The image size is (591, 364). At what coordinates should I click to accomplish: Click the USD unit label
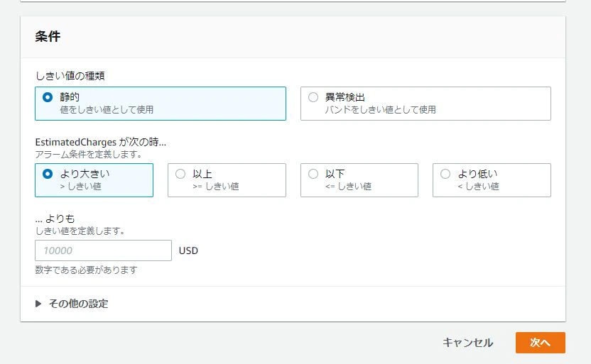point(188,250)
